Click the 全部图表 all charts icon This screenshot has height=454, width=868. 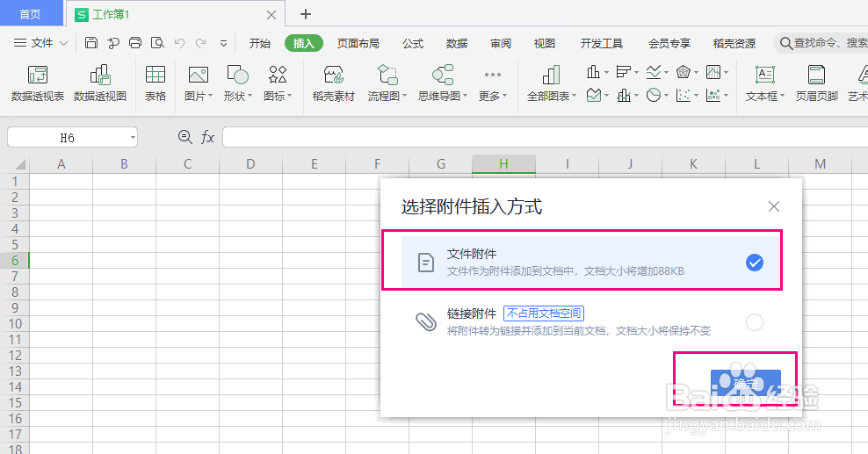[x=551, y=75]
